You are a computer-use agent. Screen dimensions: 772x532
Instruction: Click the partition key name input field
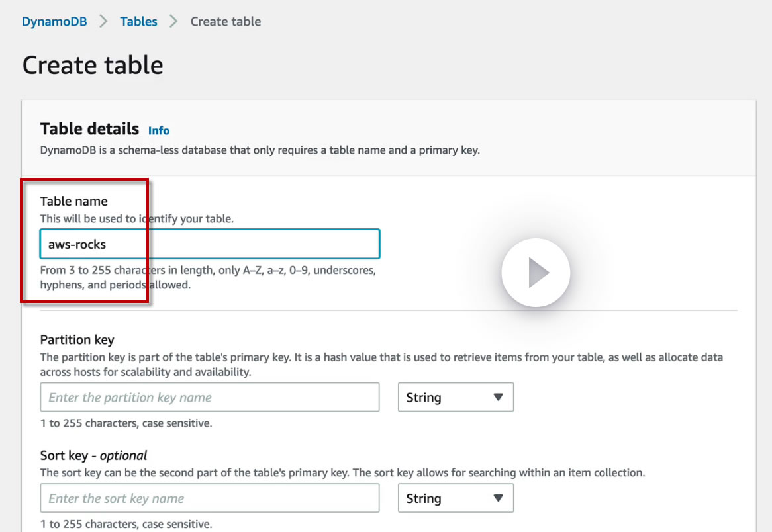tap(210, 397)
